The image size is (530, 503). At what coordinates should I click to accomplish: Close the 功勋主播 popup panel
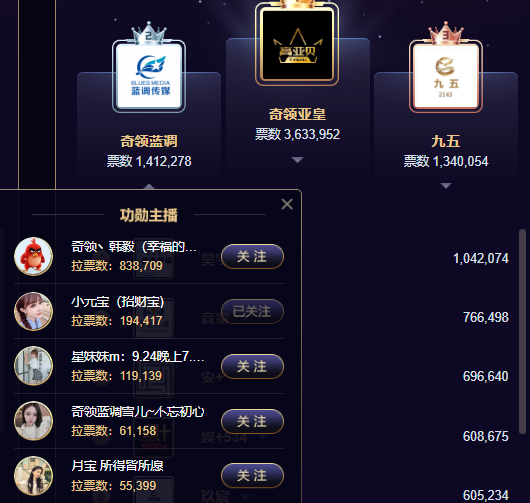[x=287, y=204]
